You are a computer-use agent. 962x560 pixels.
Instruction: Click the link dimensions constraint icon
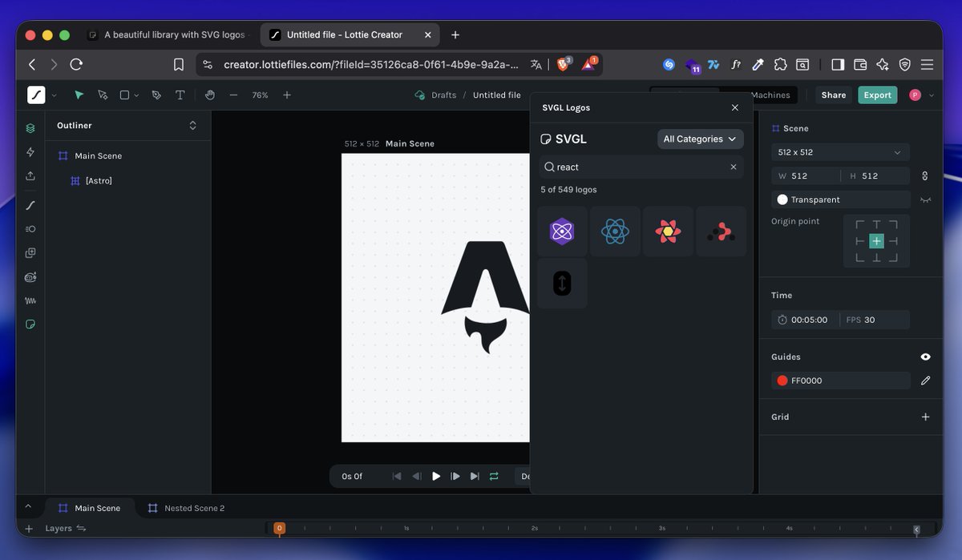point(925,175)
